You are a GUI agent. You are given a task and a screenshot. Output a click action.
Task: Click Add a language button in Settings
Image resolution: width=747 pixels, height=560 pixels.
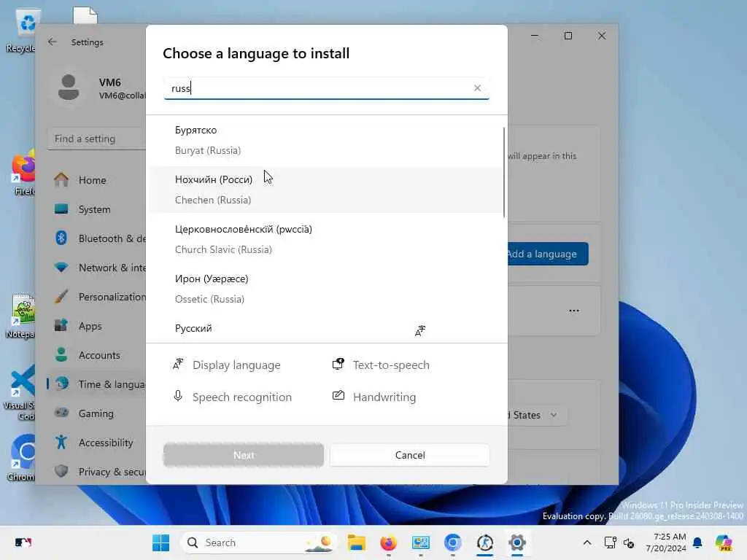point(548,254)
